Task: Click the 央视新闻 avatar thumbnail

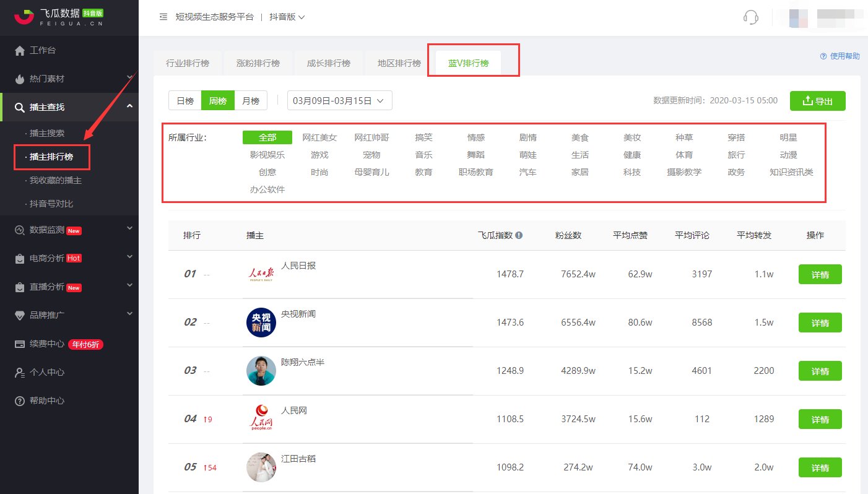Action: [261, 323]
